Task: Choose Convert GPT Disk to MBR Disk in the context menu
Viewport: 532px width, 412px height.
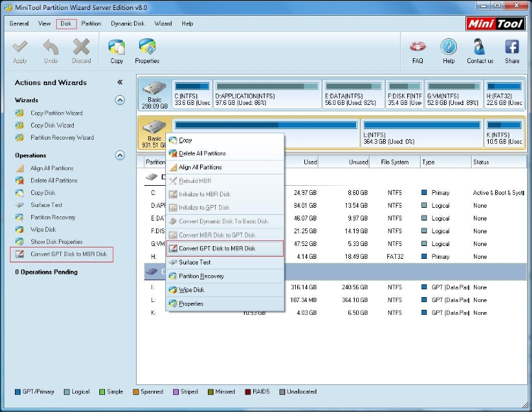Action: 225,249
